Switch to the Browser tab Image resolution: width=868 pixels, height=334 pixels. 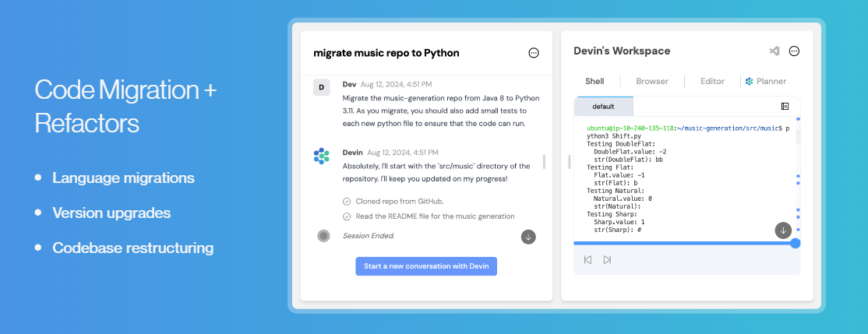point(652,81)
